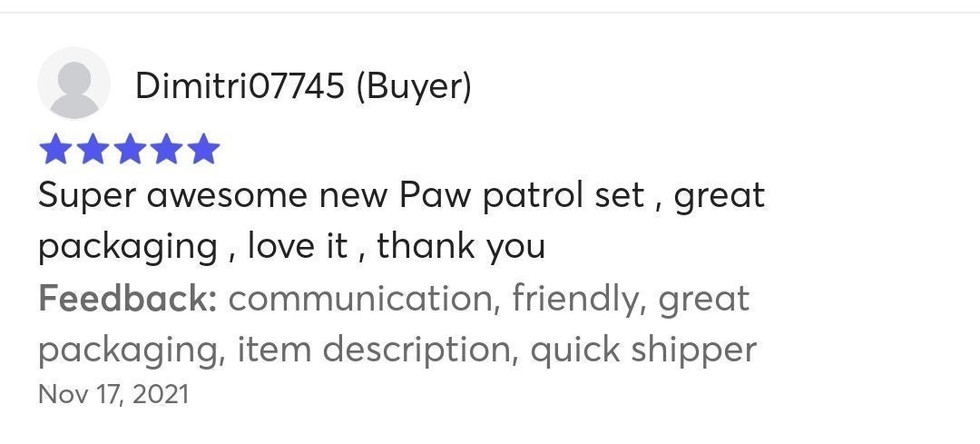The height and width of the screenshot is (444, 980).
Task: Click the gray default profile avatar
Action: [73, 84]
